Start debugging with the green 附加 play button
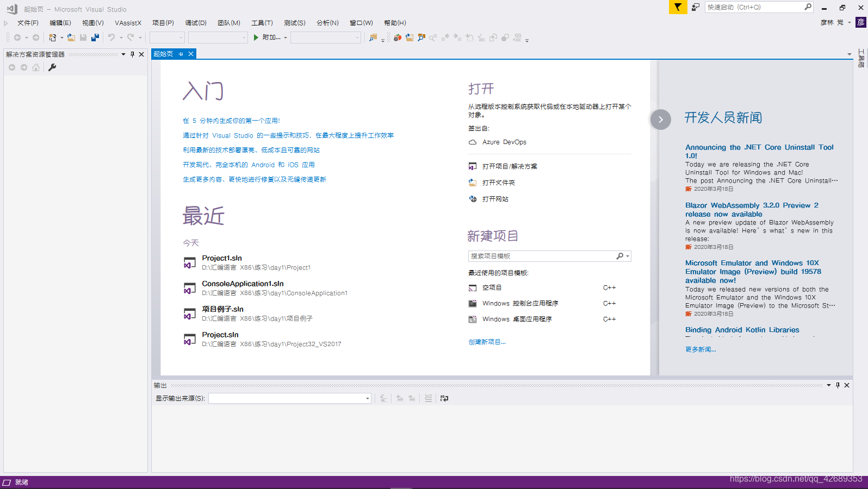868x489 pixels. [x=267, y=37]
